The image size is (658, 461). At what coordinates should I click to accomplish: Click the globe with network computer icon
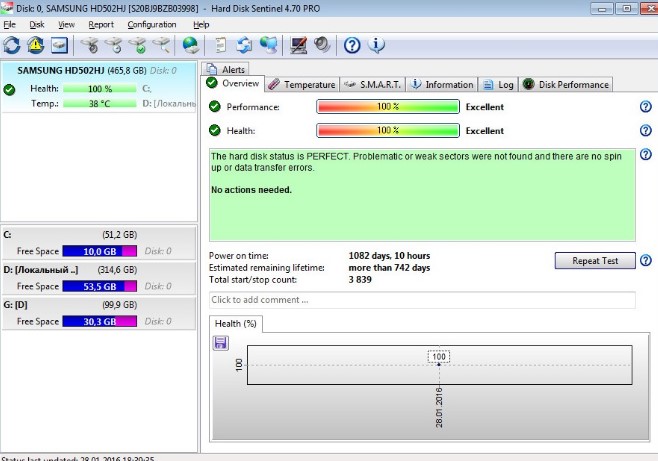[269, 45]
